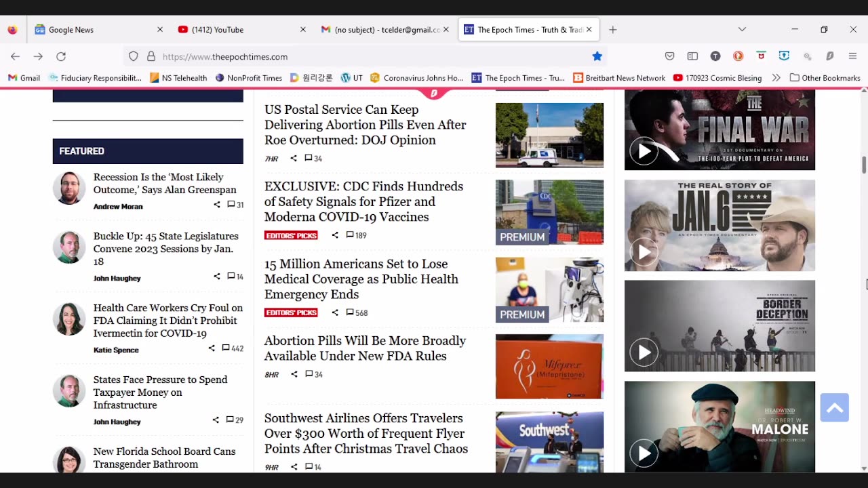The height and width of the screenshot is (488, 868).
Task: Open the blue keyhole password extension
Action: click(784, 56)
